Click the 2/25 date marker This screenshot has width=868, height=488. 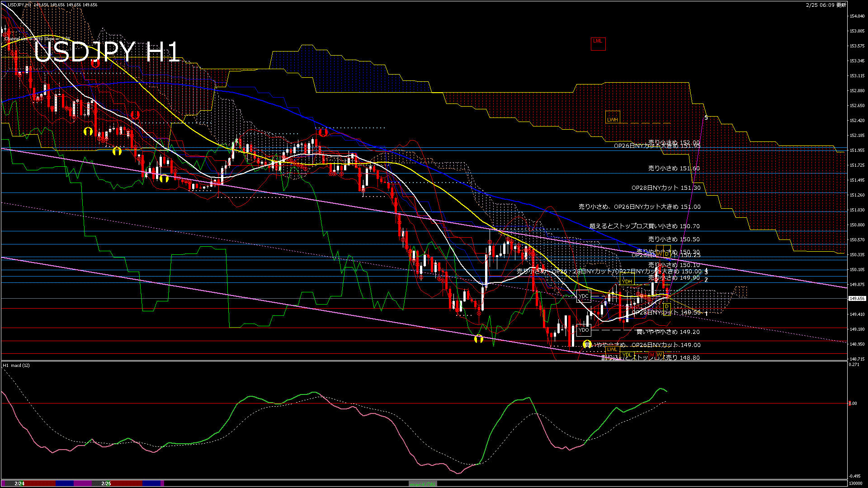106,483
